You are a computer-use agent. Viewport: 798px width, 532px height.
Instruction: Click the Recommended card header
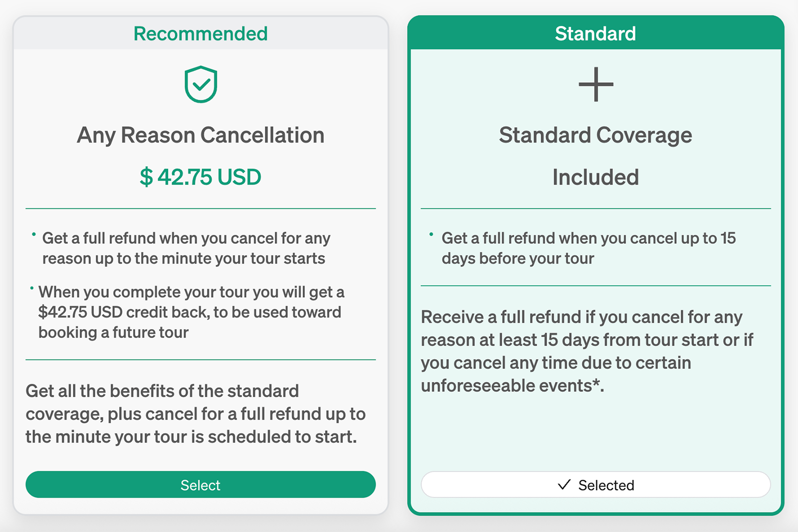200,33
